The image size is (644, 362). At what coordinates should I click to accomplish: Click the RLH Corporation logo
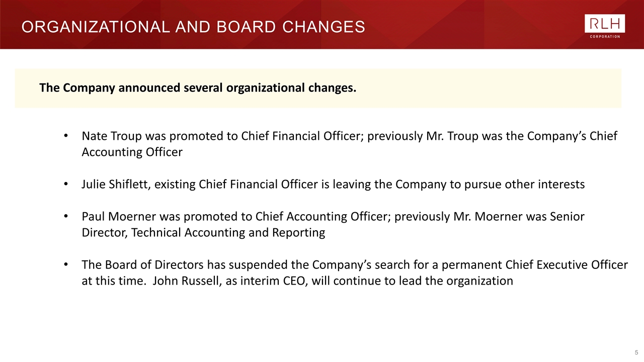coord(605,26)
